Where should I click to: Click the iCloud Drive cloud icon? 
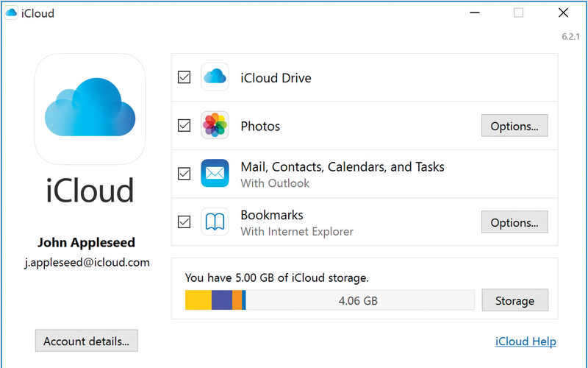click(x=215, y=77)
